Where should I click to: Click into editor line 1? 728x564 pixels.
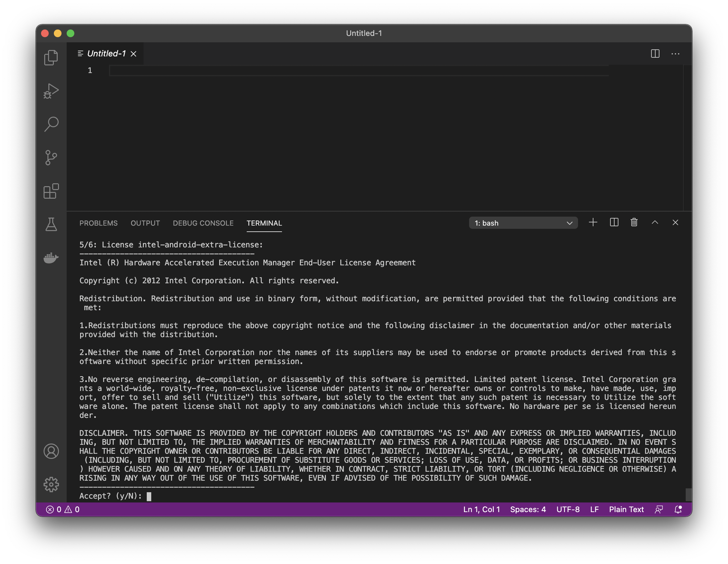(x=359, y=70)
